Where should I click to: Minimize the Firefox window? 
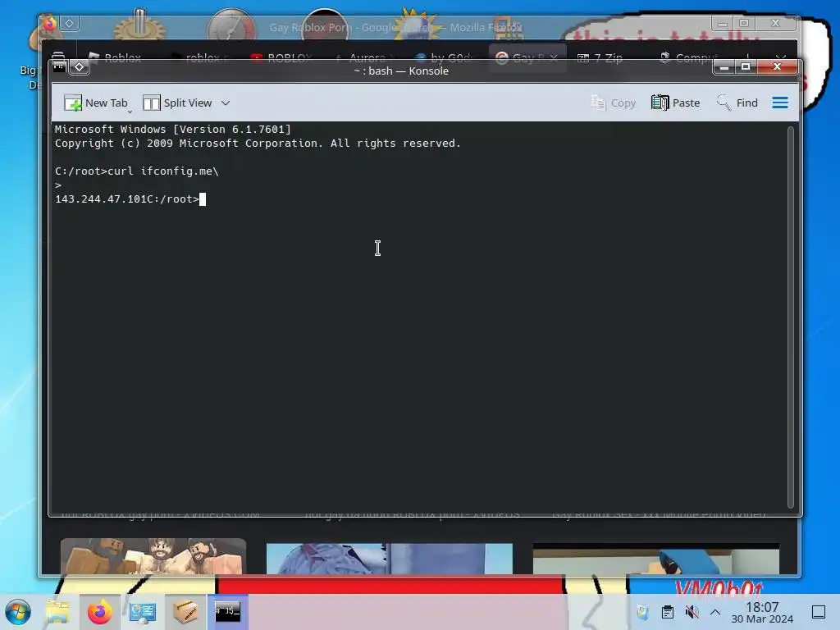722,24
